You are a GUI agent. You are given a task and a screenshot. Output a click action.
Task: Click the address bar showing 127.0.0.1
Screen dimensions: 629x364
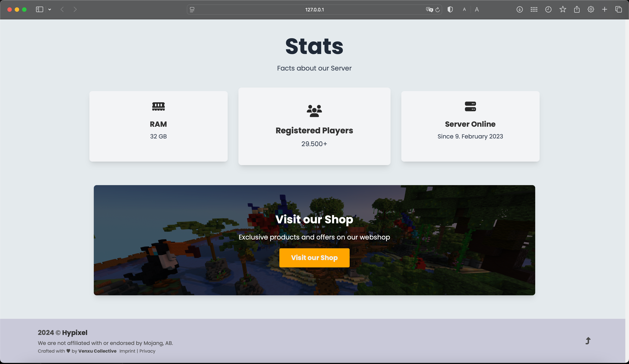click(314, 10)
